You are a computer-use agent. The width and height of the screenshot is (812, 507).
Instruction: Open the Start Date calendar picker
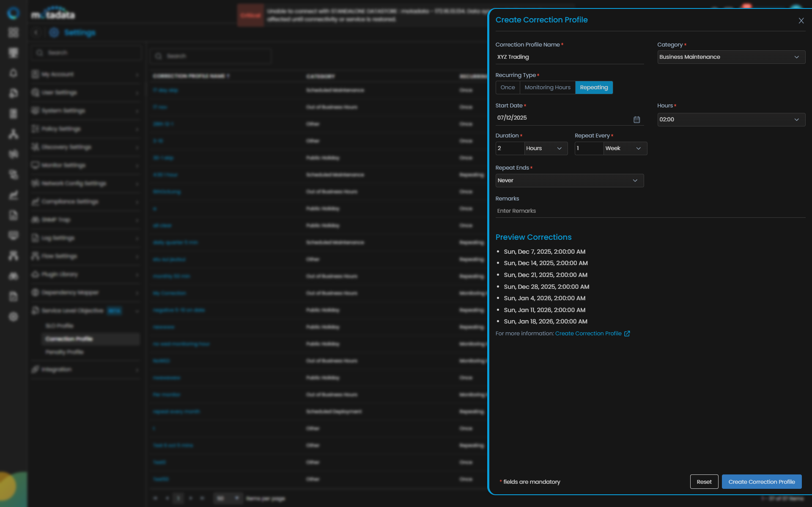(636, 120)
